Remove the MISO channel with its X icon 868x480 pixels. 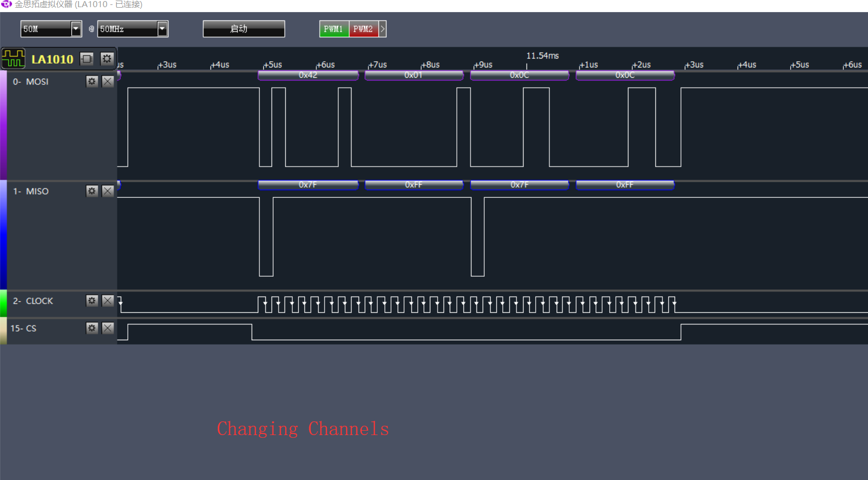click(x=108, y=191)
